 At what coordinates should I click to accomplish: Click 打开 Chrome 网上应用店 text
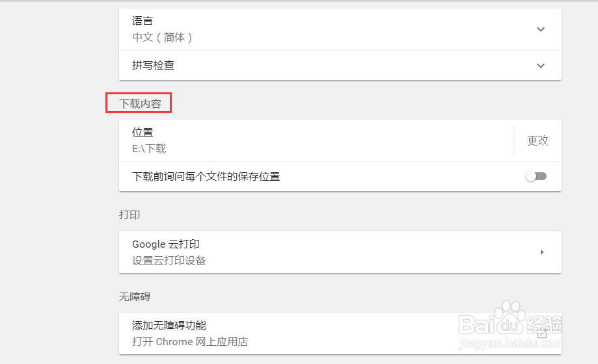coord(190,342)
